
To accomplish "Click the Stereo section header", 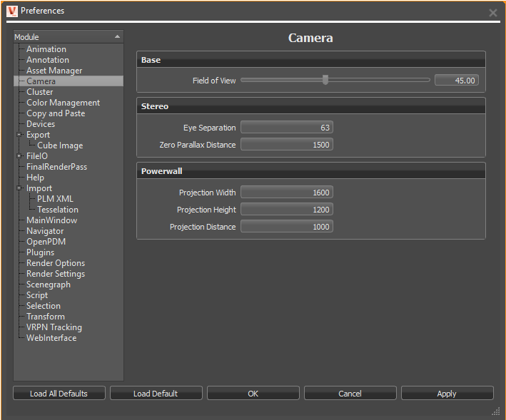I will pos(311,106).
